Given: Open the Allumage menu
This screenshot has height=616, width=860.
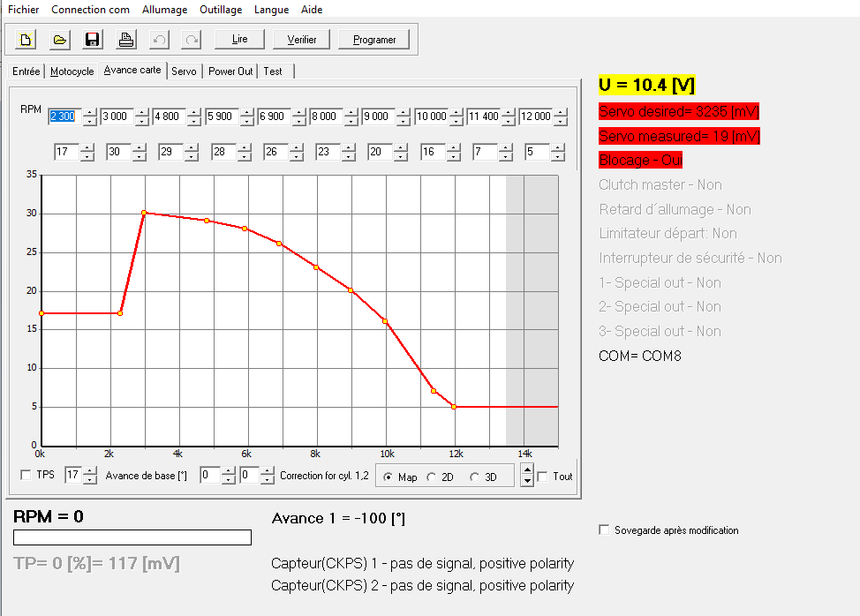Looking at the screenshot, I should (164, 10).
